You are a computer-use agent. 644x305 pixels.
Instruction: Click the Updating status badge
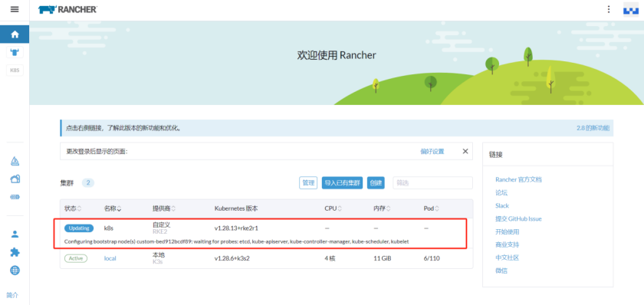[79, 228]
